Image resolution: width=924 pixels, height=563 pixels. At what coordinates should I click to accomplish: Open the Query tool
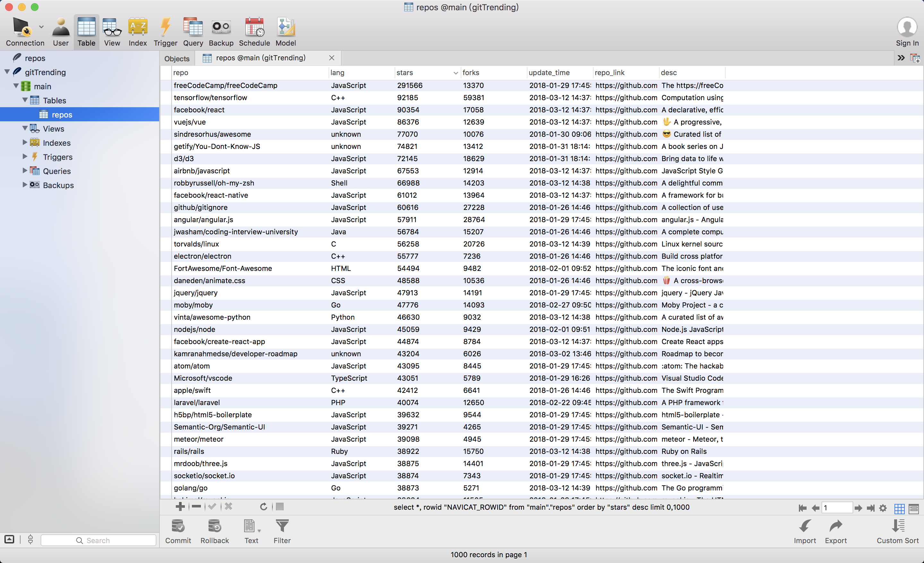(x=193, y=31)
